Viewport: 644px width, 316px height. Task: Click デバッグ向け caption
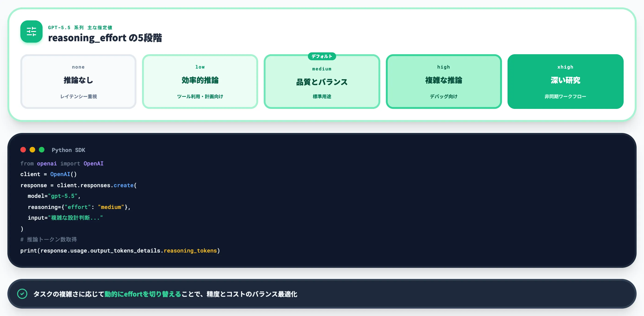point(444,96)
